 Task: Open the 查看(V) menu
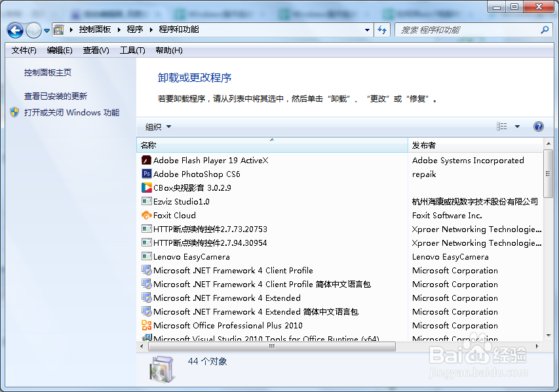click(96, 50)
